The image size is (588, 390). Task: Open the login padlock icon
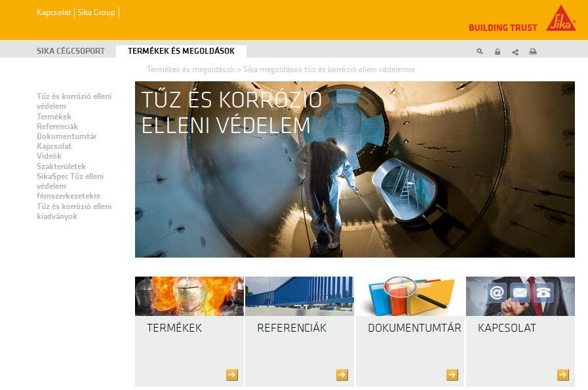tap(498, 52)
